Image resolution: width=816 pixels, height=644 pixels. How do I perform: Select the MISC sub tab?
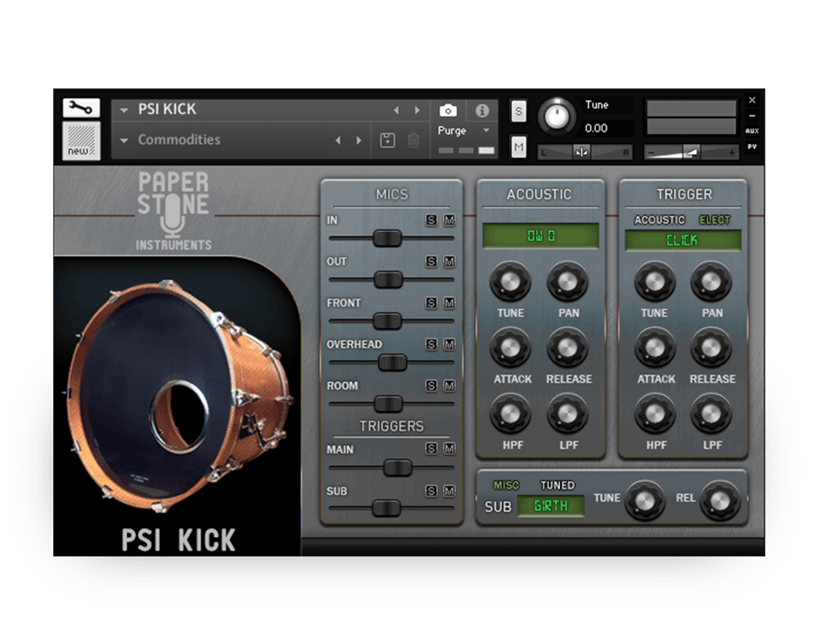[x=506, y=485]
